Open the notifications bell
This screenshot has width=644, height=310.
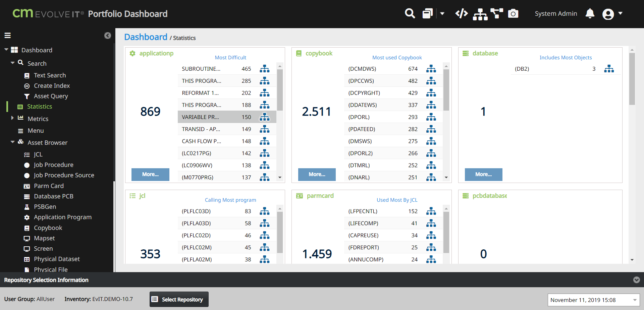pyautogui.click(x=590, y=13)
